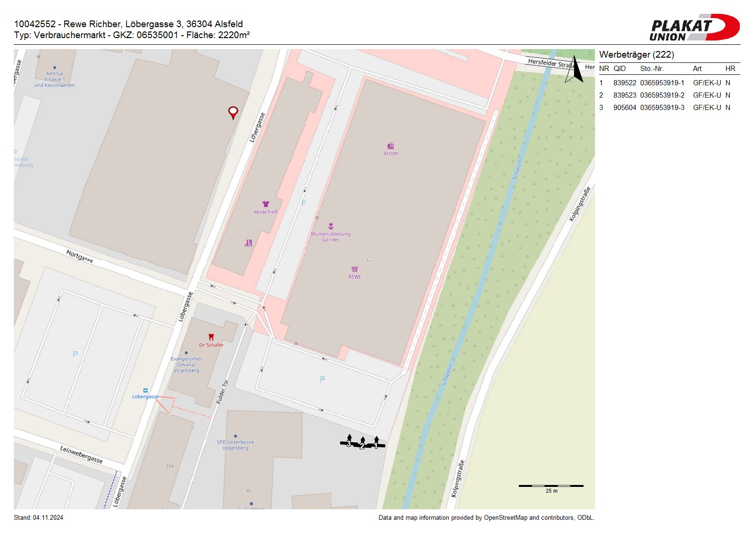Click the Evangelisches Dekanat Vogelsberg label

[187, 364]
